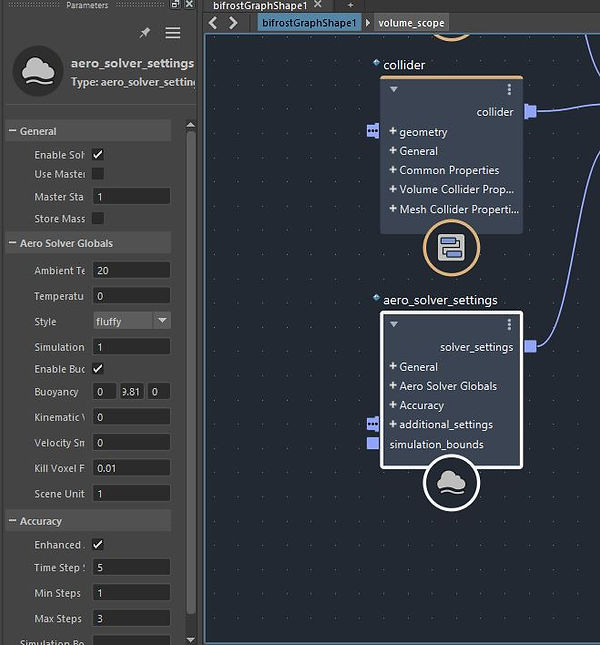The height and width of the screenshot is (645, 600).
Task: Expand Mesh Collider Properties on collider node
Action: tap(393, 209)
